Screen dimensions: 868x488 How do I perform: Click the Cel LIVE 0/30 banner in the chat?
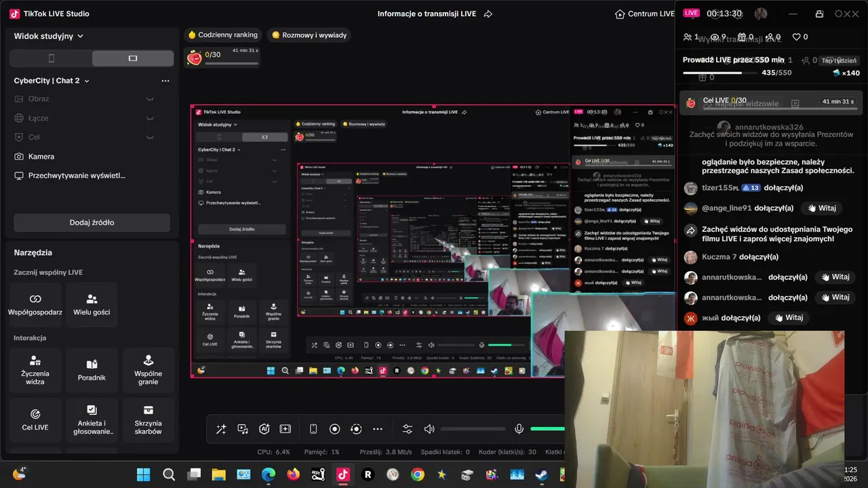(772, 103)
